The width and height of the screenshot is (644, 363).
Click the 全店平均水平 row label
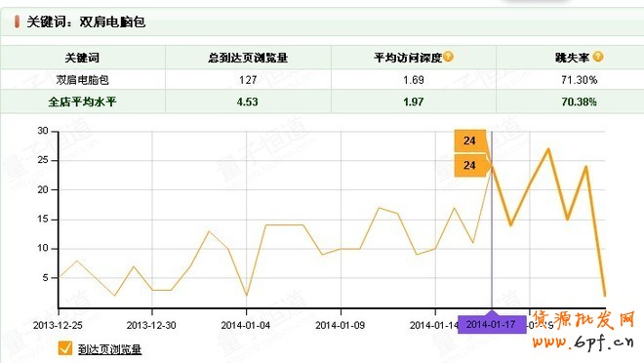coord(83,101)
